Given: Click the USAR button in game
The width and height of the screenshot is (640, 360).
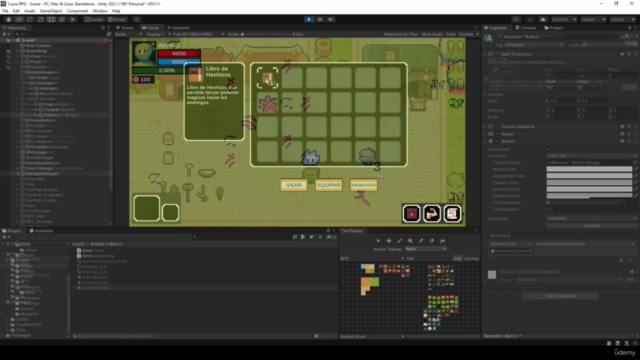Looking at the screenshot, I should (x=293, y=185).
